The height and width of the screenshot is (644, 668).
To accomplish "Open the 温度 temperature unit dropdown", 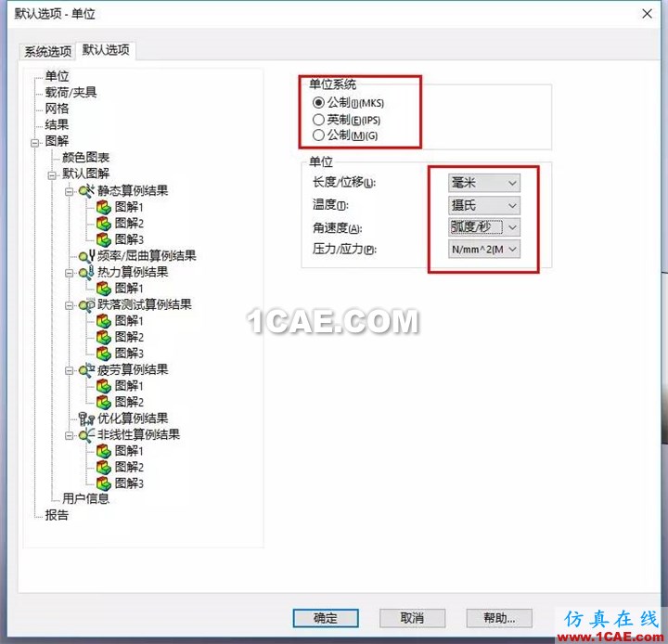I will point(482,206).
